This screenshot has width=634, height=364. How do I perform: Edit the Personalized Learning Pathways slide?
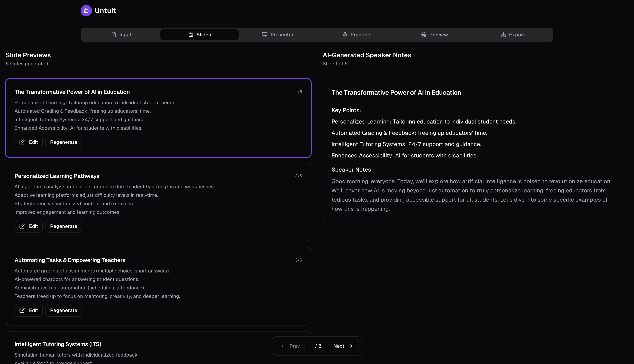(x=28, y=226)
